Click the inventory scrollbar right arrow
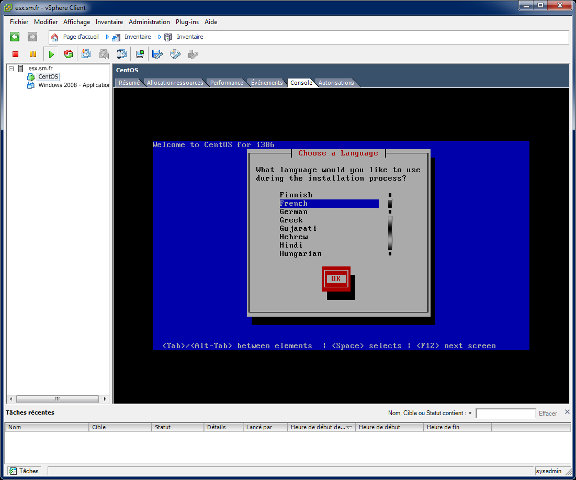This screenshot has width=576, height=480. 105,399
